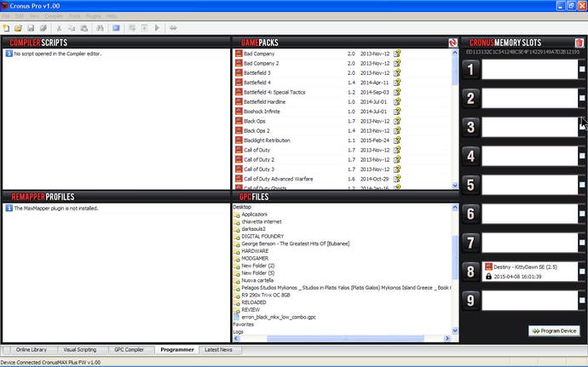Click the number 9 memory slot button
This screenshot has height=367, width=588.
pos(470,301)
